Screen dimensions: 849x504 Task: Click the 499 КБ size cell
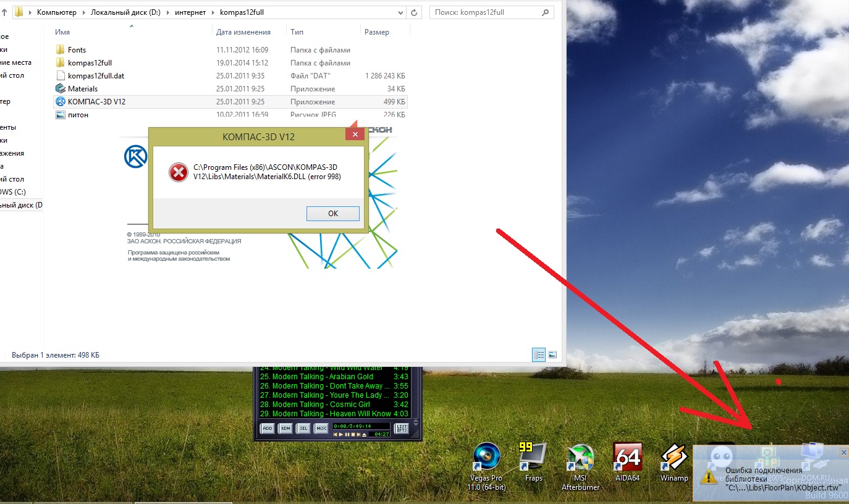(394, 102)
